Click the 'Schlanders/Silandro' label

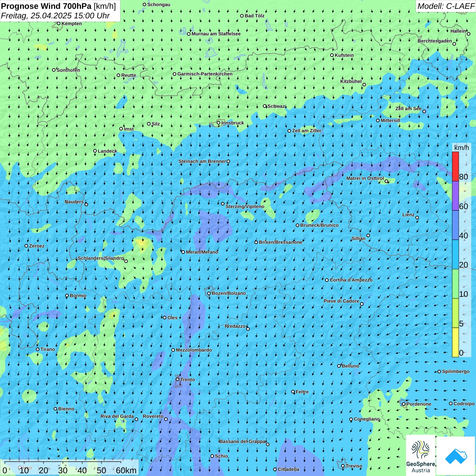pyautogui.click(x=101, y=258)
